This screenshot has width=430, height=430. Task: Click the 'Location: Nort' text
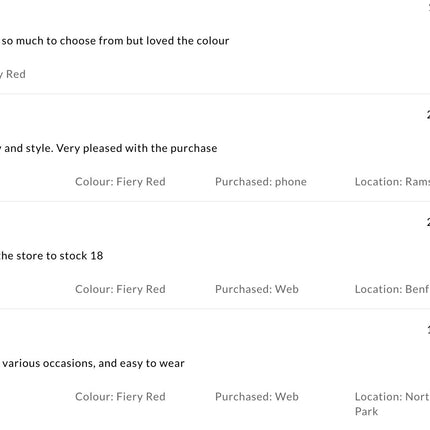[392, 397]
